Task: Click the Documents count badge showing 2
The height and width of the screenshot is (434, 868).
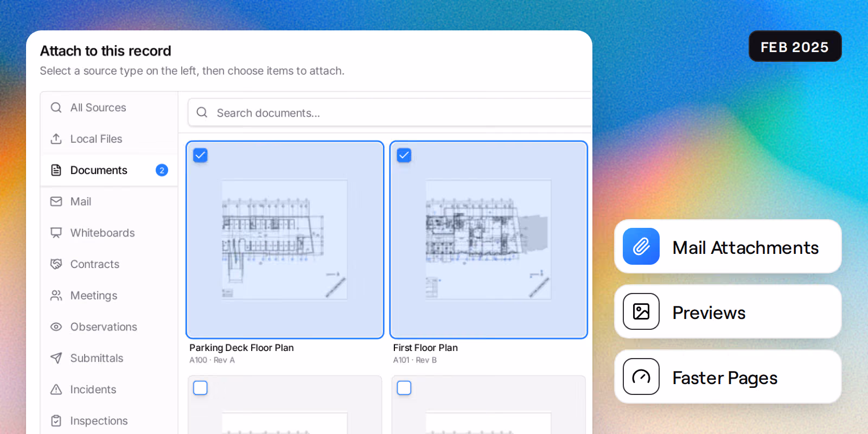Action: pyautogui.click(x=162, y=170)
